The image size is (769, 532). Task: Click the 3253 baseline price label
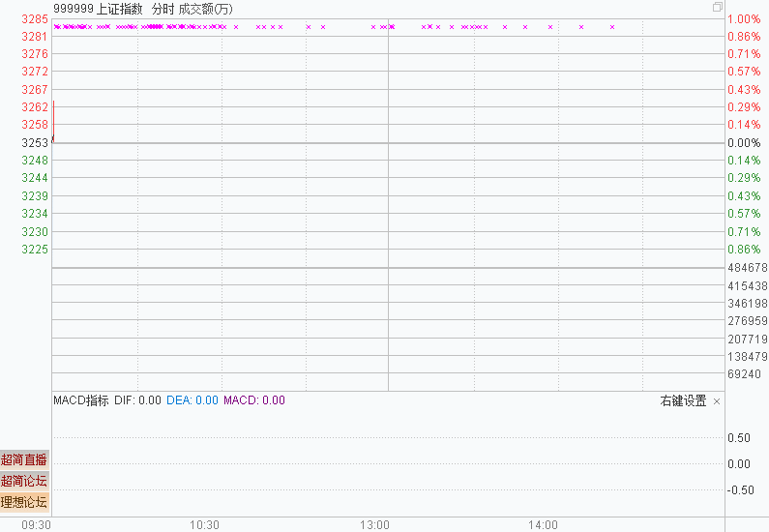35,142
